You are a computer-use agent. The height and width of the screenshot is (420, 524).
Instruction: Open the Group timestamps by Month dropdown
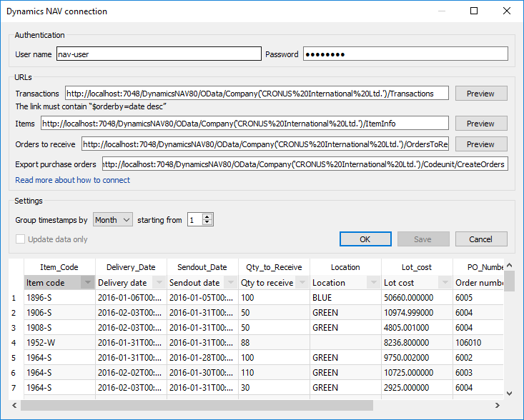tap(113, 220)
